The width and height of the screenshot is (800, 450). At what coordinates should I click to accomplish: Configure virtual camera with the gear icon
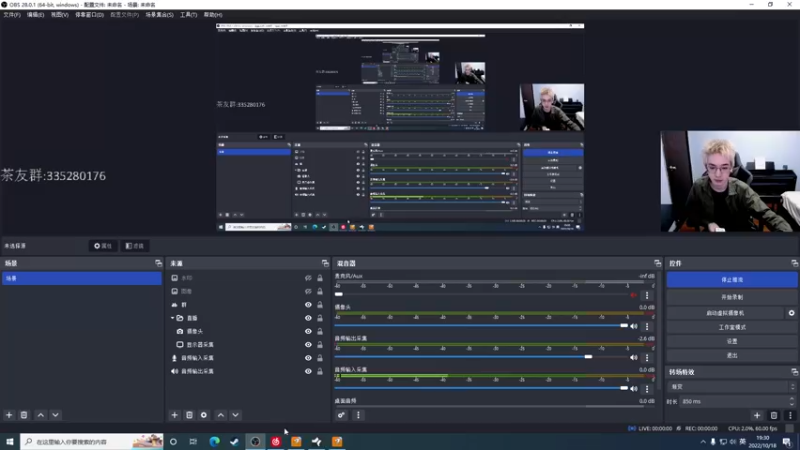(x=791, y=313)
